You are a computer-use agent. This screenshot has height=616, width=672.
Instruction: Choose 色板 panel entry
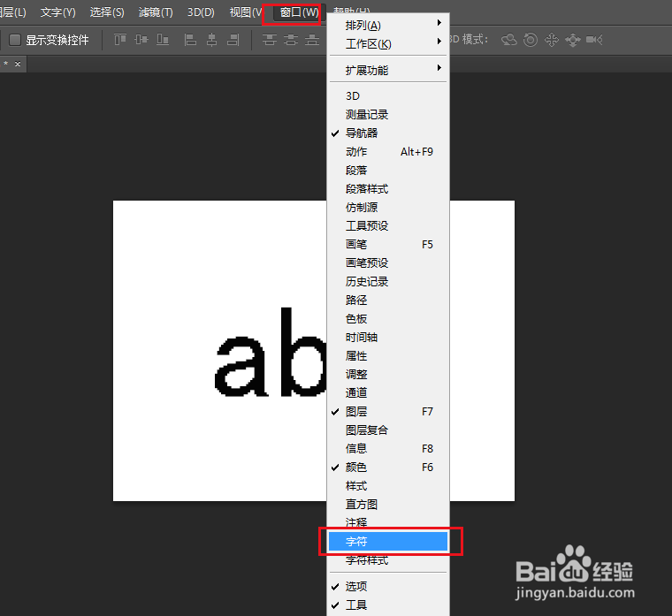pos(388,319)
